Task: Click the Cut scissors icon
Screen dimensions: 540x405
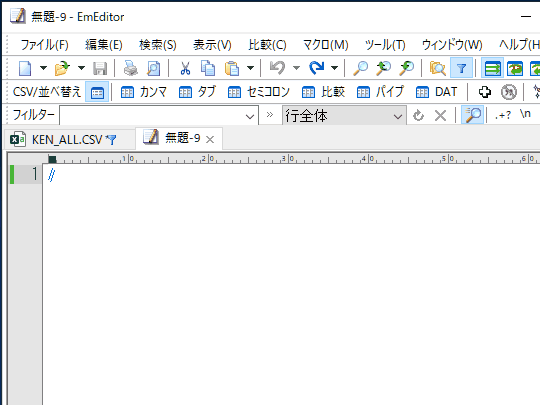Action: [x=185, y=68]
